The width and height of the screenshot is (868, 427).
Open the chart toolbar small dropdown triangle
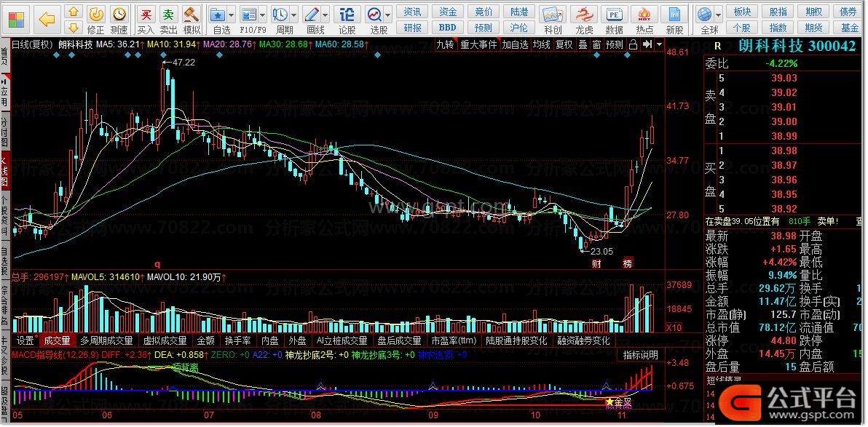(659, 45)
